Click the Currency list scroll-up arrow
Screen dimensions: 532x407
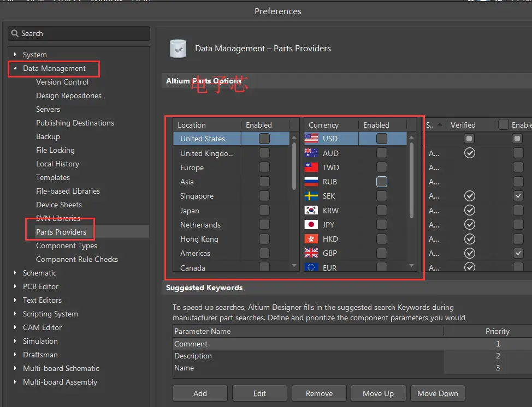click(411, 137)
